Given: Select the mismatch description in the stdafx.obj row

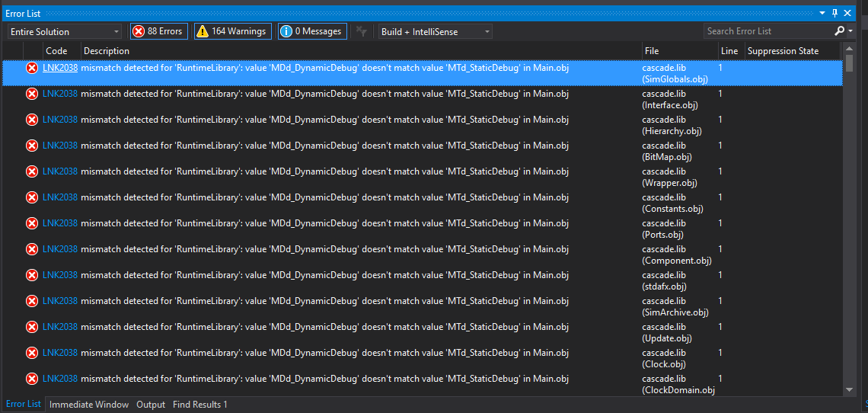Looking at the screenshot, I should pyautogui.click(x=325, y=274).
